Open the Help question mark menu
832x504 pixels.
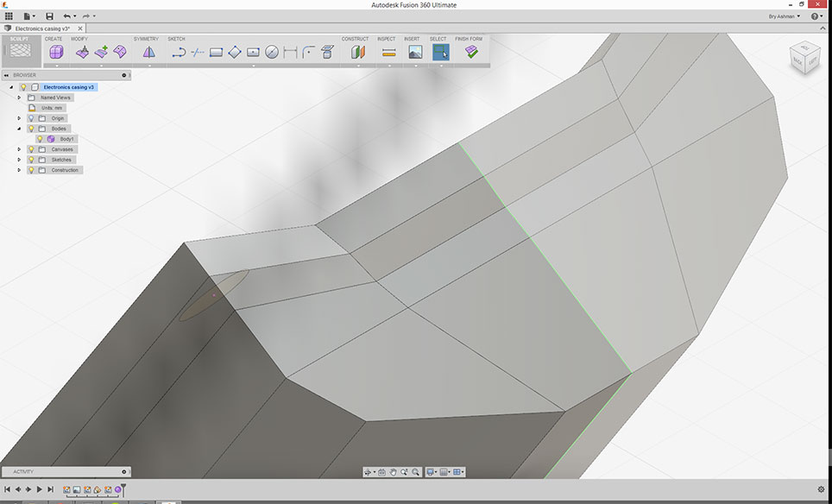point(816,16)
